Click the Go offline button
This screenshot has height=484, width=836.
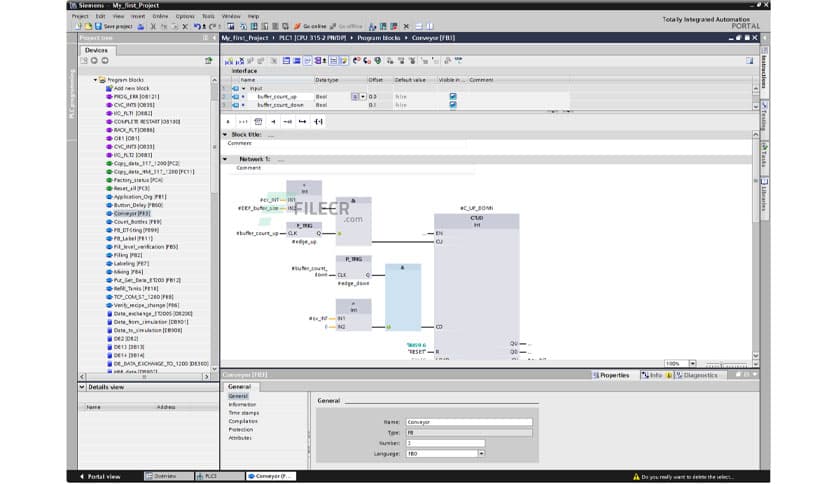[346, 26]
